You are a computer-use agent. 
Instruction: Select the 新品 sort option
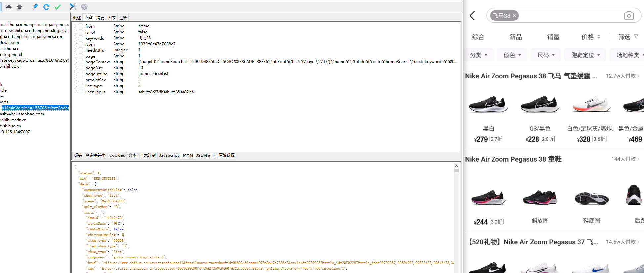[516, 37]
